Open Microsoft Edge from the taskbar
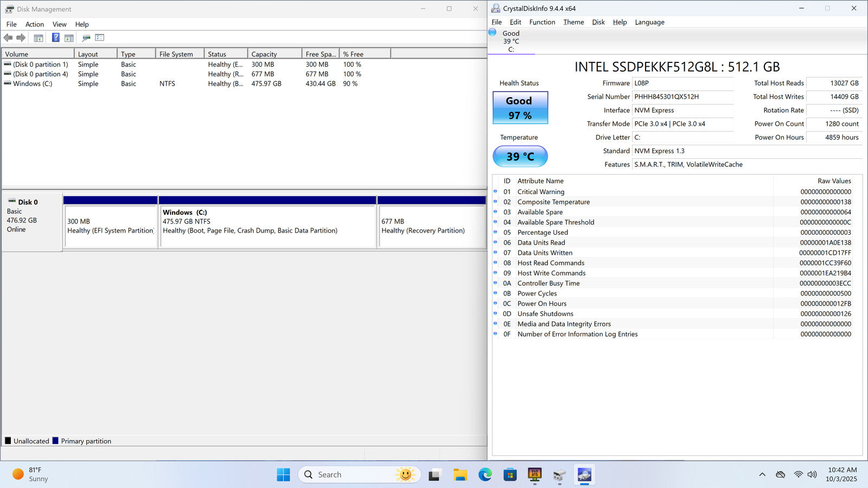The width and height of the screenshot is (868, 488). pos(485,475)
